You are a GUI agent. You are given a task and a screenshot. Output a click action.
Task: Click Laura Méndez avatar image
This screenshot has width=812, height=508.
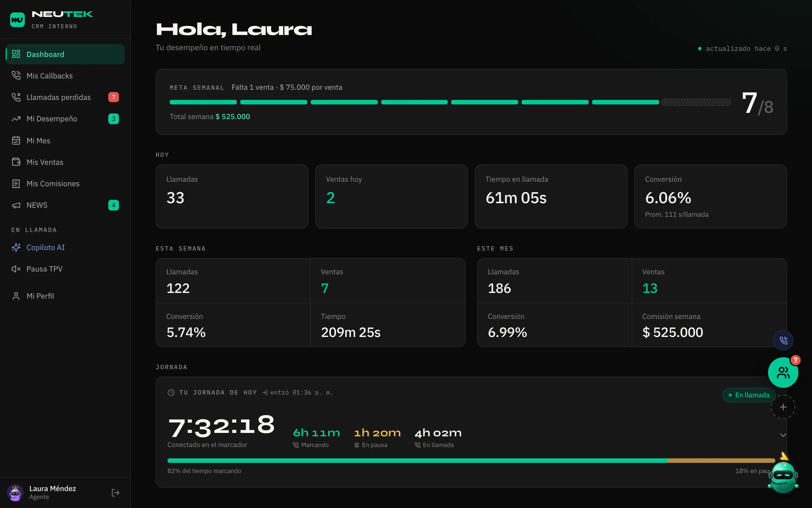[15, 492]
